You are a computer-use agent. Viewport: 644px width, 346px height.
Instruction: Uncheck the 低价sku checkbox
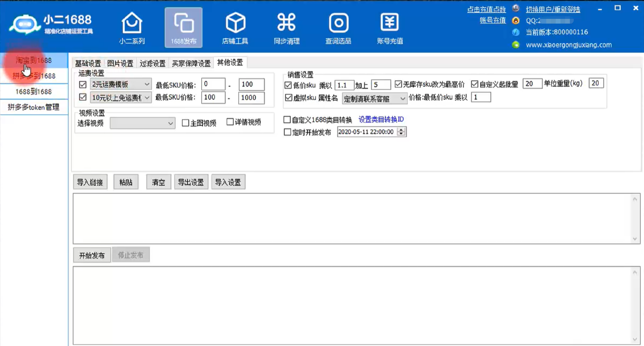[x=288, y=85]
